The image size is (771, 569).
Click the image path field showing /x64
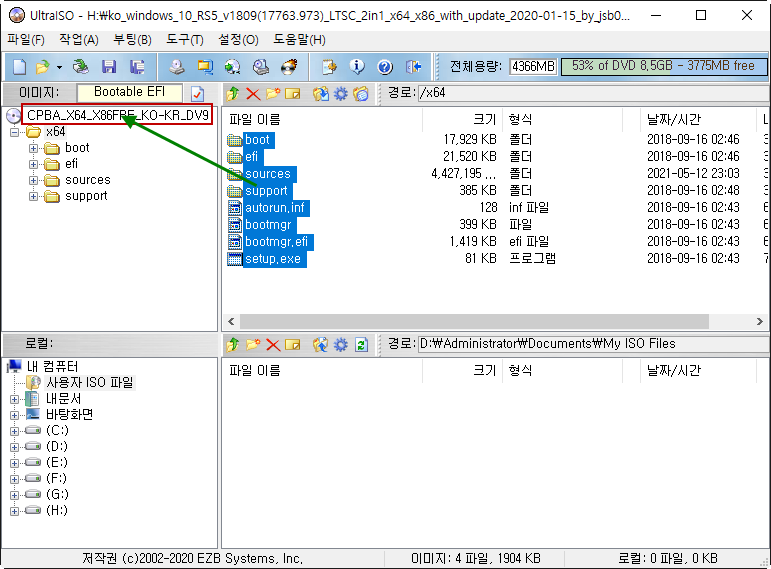(593, 93)
